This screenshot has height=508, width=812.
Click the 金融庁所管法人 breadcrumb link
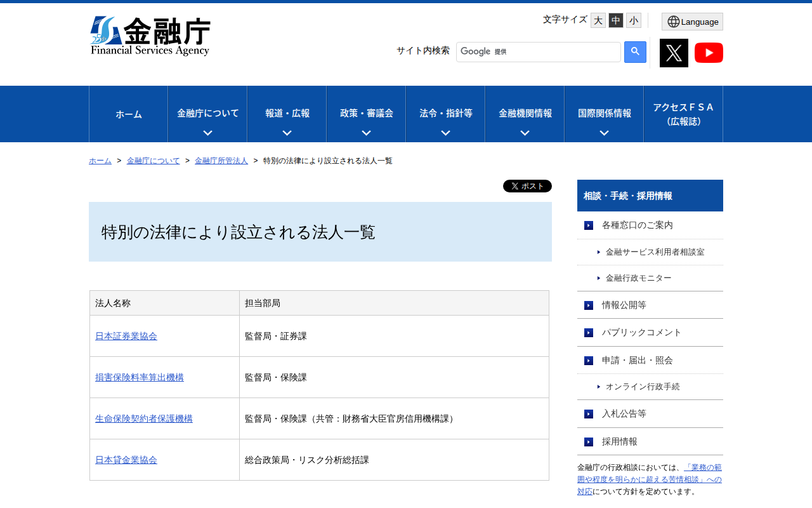tap(221, 161)
